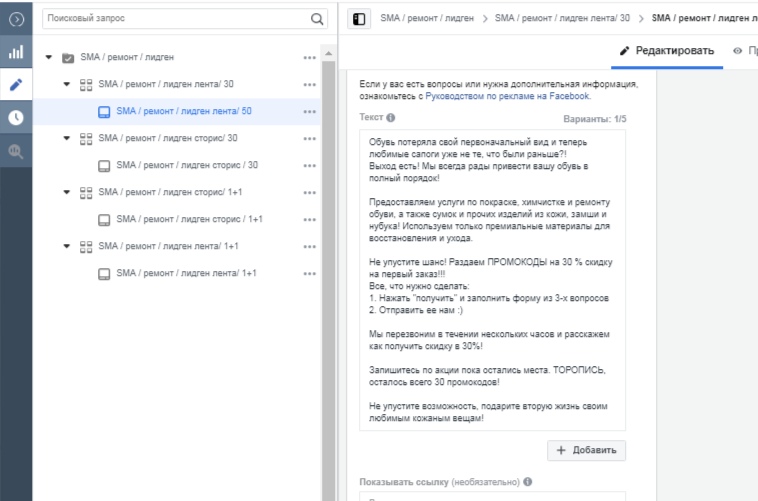Select campaign row SMA / ремонт / лидген

pos(176,58)
